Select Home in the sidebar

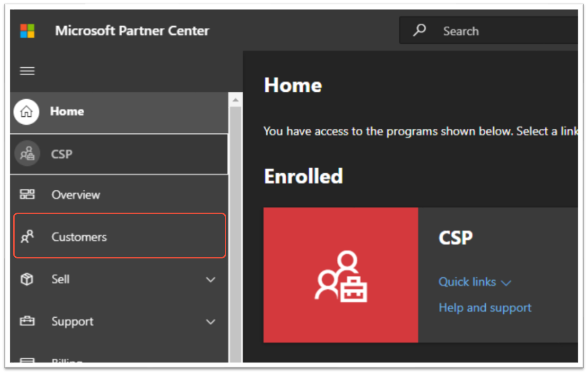pyautogui.click(x=119, y=112)
